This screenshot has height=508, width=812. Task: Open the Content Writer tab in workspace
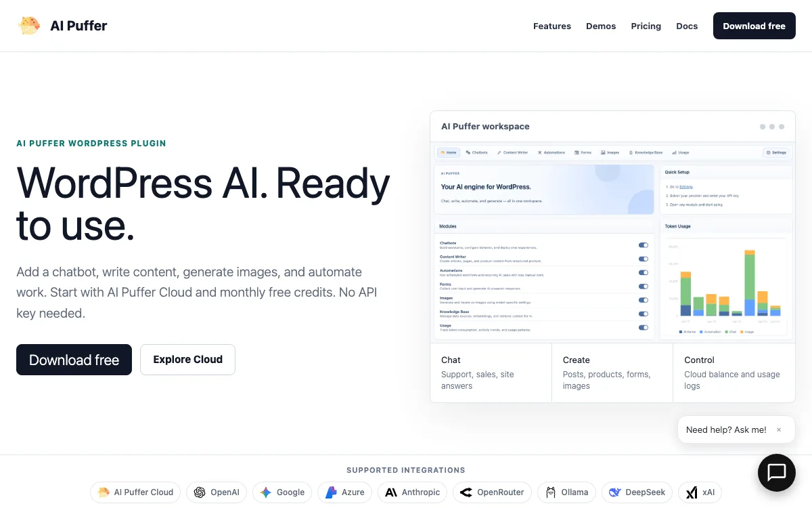(512, 152)
